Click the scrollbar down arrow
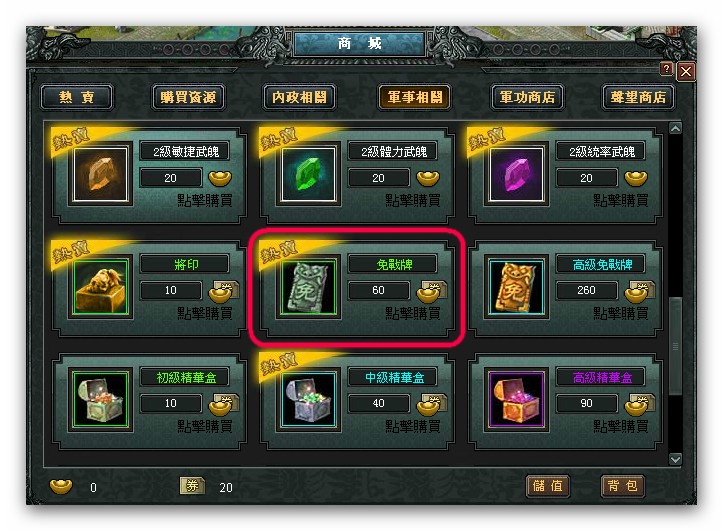Image resolution: width=723 pixels, height=531 pixels. coord(676,459)
